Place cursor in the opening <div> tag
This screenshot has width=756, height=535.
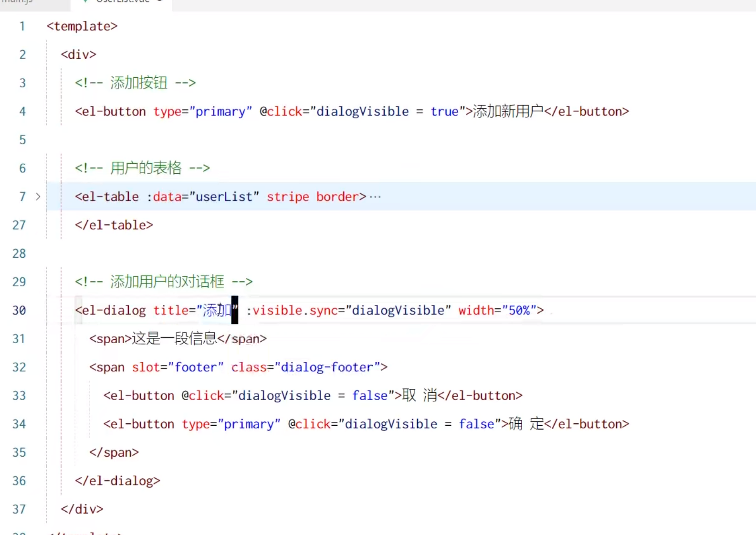(78, 54)
